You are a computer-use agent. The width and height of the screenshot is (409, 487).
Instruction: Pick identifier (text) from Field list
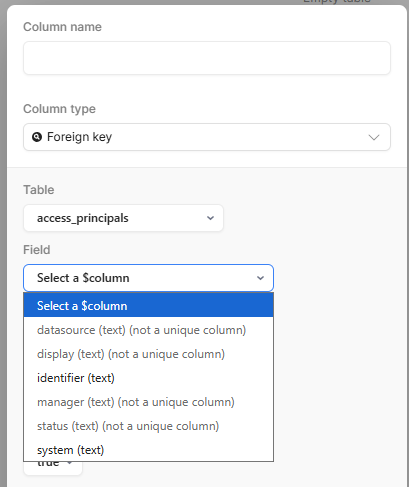tap(148, 378)
